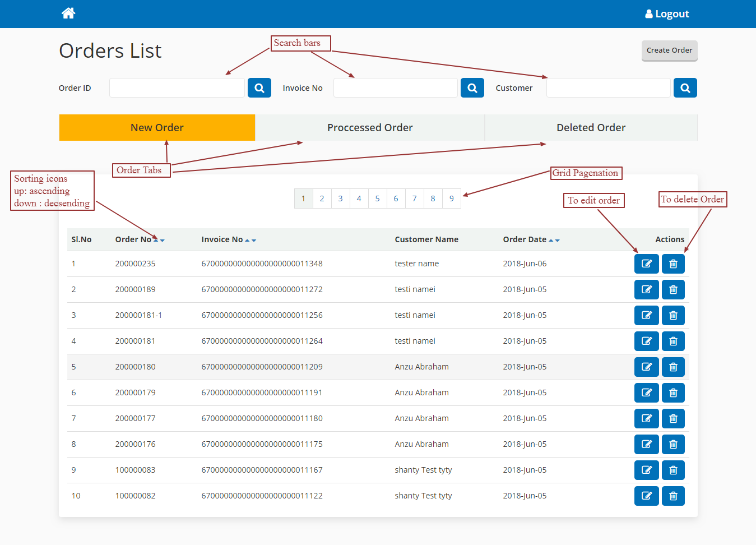Delete order 100000082 using its trash icon
The width and height of the screenshot is (756, 545).
pos(673,496)
